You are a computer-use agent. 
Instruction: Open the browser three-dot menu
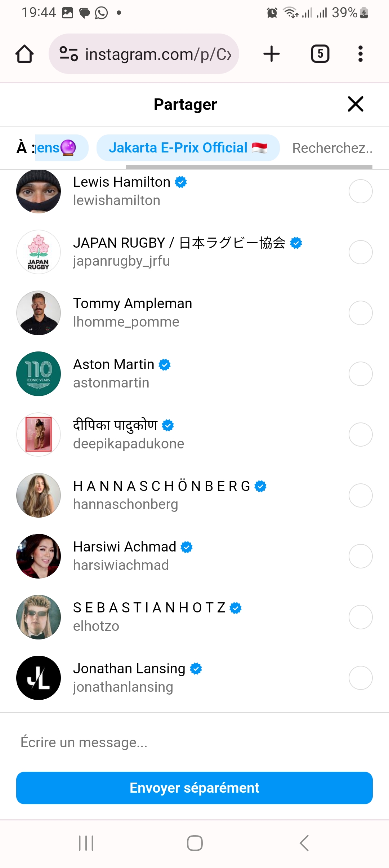pyautogui.click(x=360, y=54)
